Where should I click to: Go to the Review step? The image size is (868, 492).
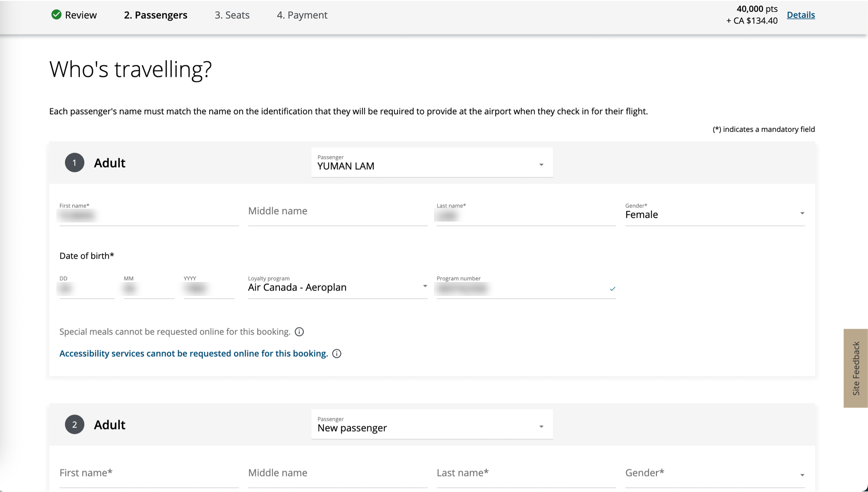[81, 15]
